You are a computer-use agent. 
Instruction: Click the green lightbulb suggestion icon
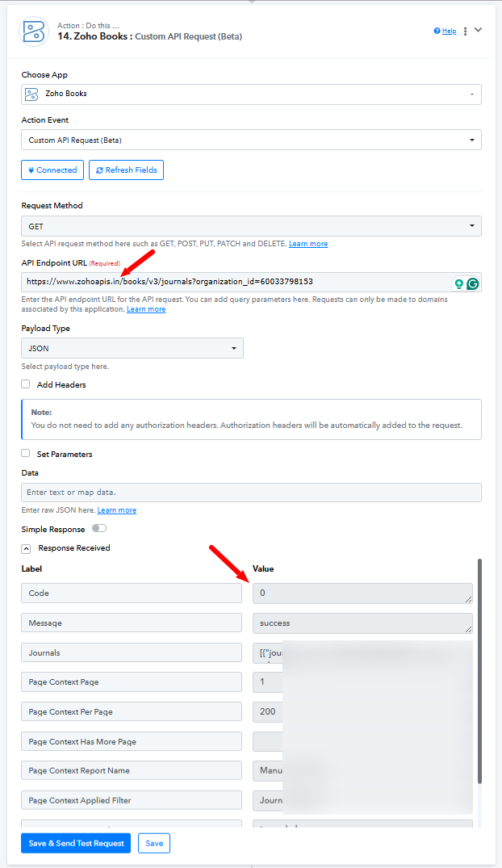pyautogui.click(x=459, y=284)
